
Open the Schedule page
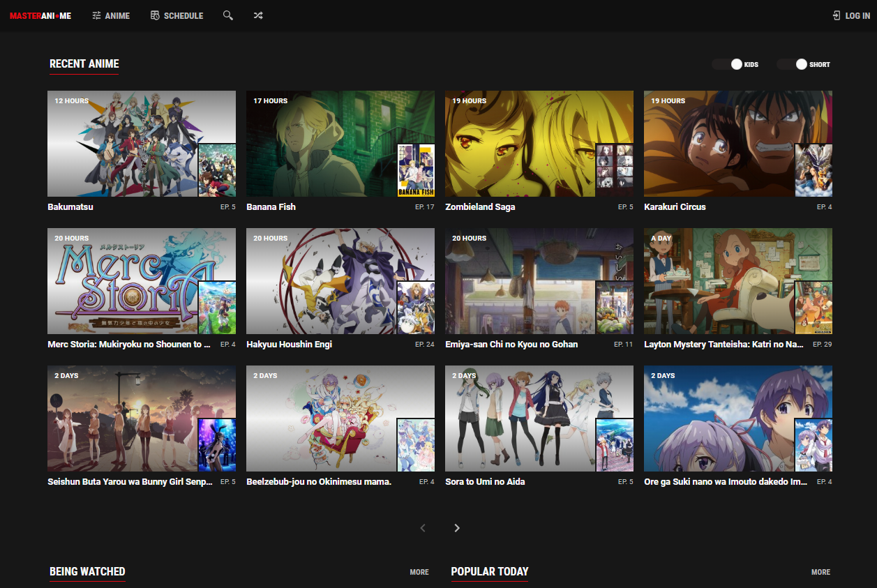click(x=177, y=15)
